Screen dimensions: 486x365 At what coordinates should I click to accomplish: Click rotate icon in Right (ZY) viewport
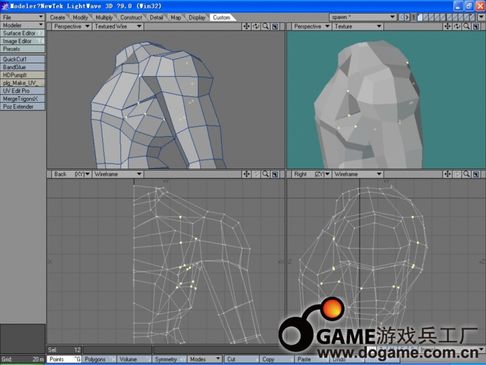pos(457,174)
